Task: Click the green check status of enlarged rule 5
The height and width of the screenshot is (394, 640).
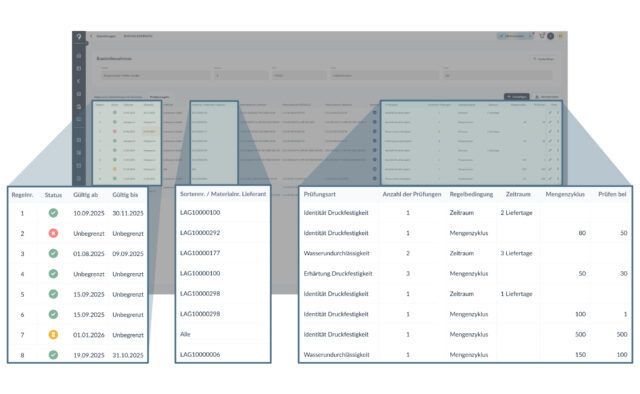Action: pos(53,294)
